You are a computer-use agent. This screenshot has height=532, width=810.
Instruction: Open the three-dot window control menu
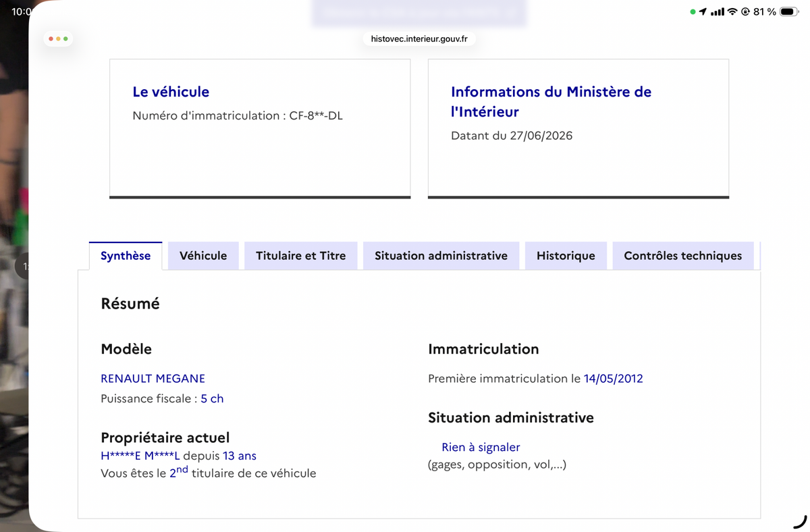click(x=57, y=38)
